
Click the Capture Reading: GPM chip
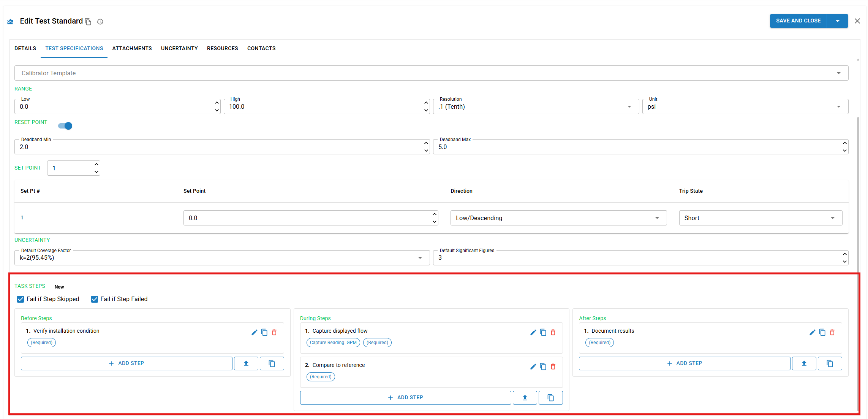click(x=333, y=343)
